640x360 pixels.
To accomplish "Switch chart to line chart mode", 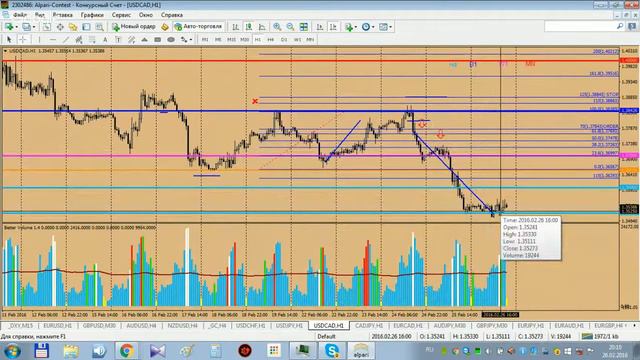I will (x=262, y=27).
